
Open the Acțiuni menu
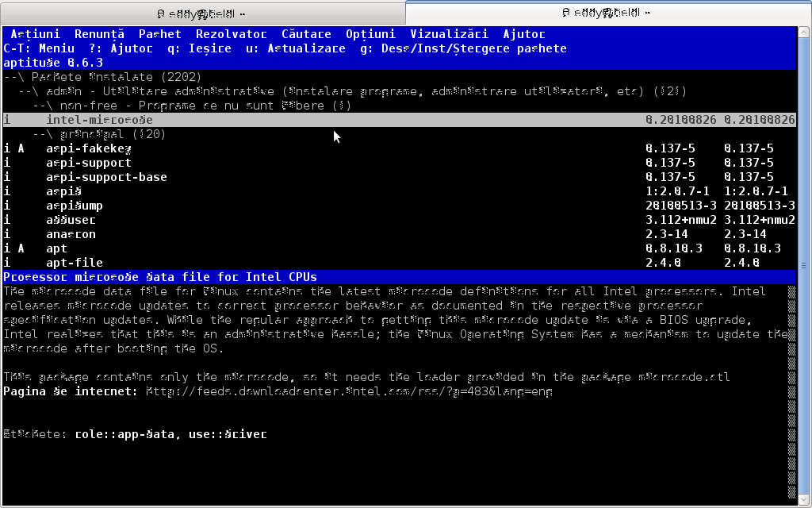[35, 34]
